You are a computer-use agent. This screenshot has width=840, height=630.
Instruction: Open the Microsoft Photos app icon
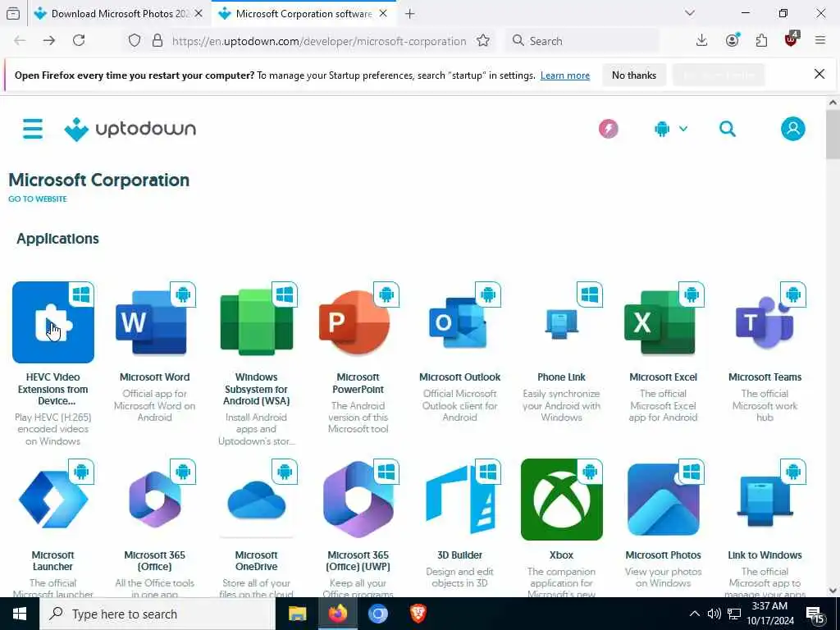click(x=663, y=500)
